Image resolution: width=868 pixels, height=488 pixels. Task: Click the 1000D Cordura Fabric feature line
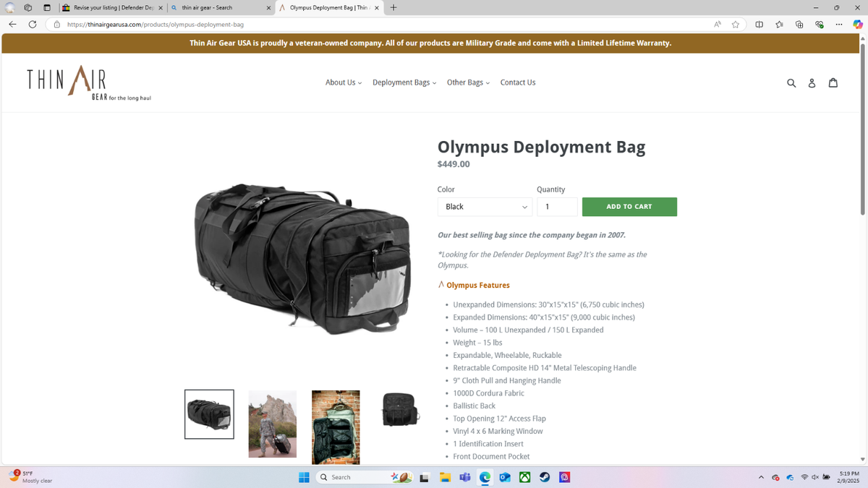coord(488,393)
